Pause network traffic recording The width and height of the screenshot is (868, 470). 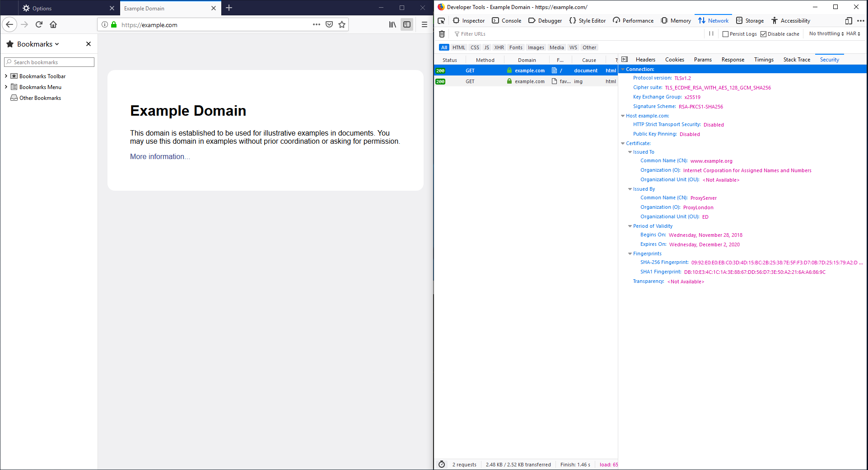point(711,33)
